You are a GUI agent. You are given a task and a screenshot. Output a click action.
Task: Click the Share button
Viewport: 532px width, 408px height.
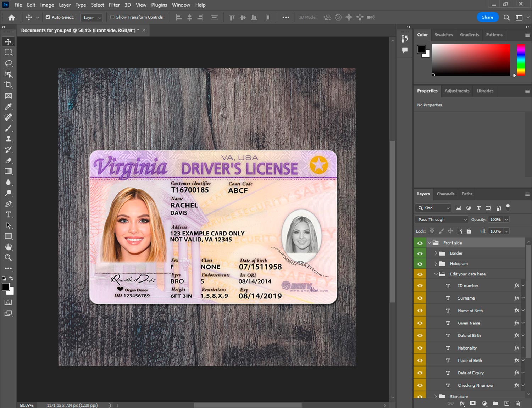click(x=487, y=17)
